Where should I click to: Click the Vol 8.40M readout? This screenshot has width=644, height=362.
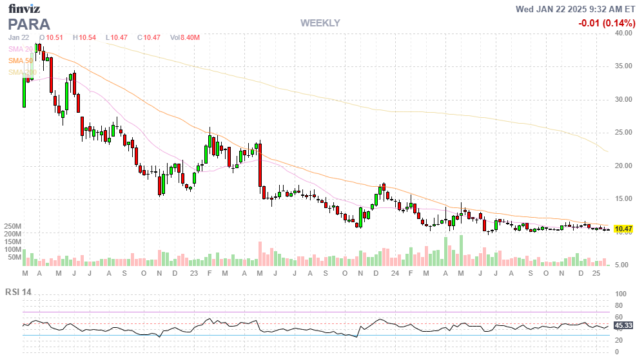185,38
